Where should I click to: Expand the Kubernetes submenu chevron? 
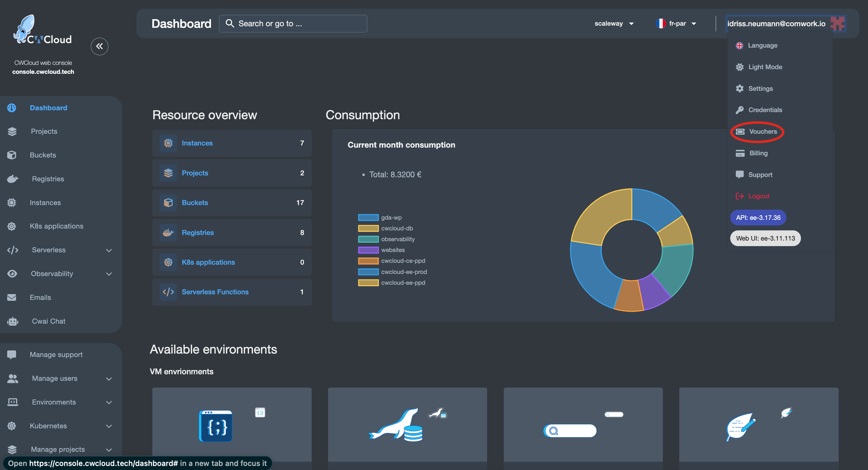click(109, 426)
